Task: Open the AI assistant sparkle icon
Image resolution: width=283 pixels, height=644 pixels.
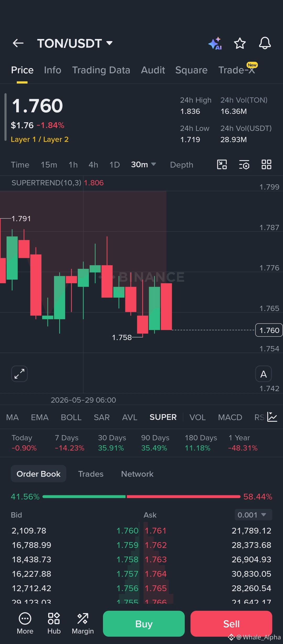Action: coord(215,43)
